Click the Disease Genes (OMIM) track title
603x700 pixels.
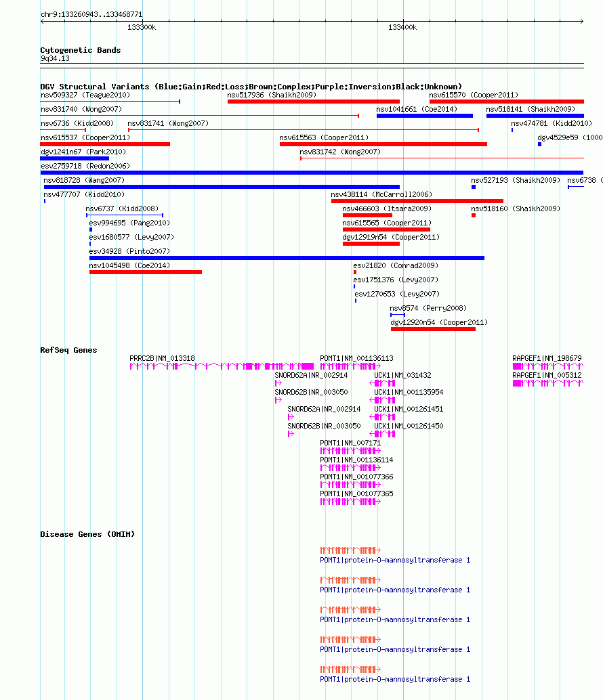coord(87,534)
